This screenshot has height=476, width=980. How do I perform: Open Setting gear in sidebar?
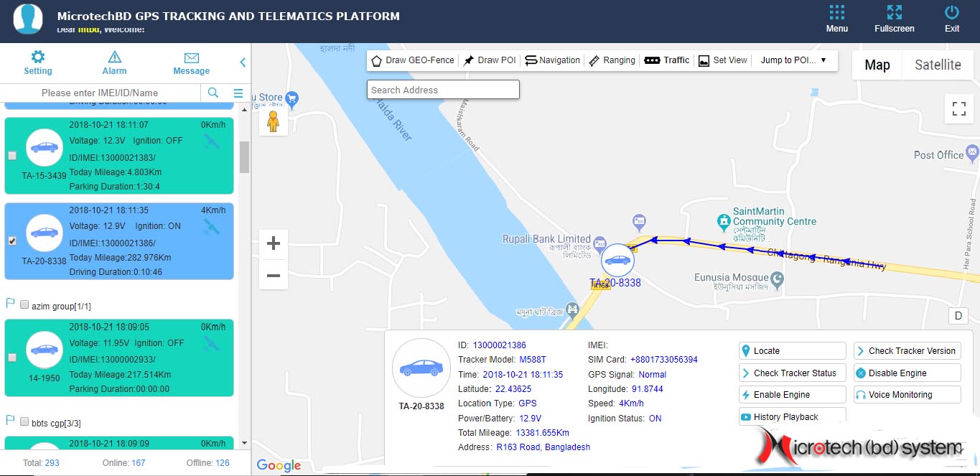pyautogui.click(x=37, y=57)
